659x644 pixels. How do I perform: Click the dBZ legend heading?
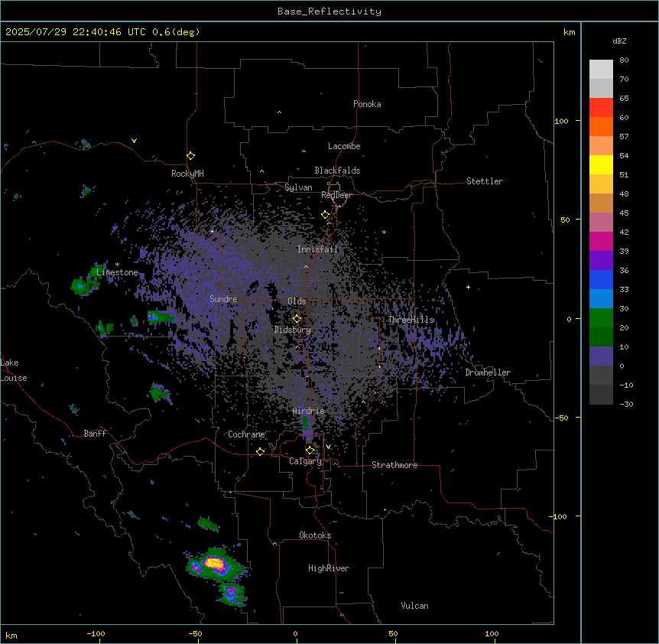click(x=619, y=41)
